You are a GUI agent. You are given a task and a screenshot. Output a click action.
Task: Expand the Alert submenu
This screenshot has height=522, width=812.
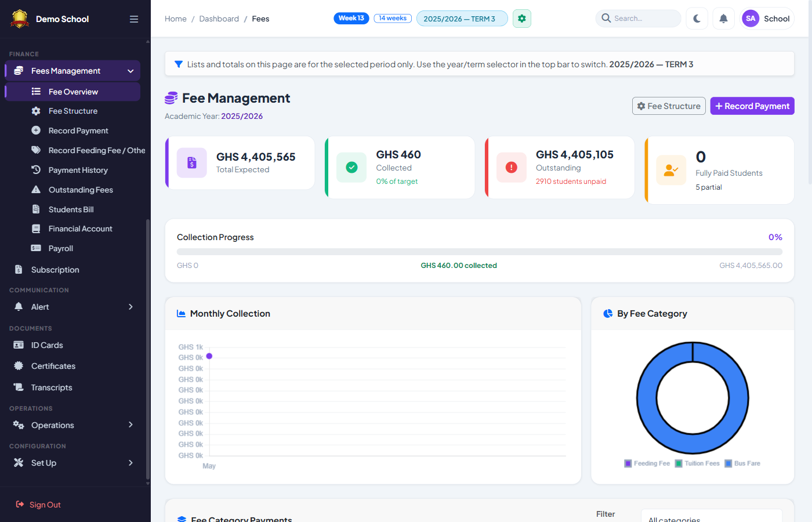130,307
